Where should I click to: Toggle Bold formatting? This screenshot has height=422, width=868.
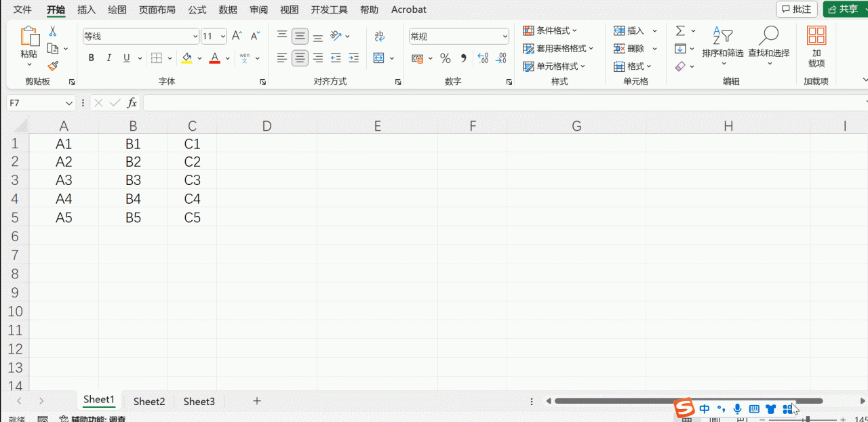coord(92,58)
